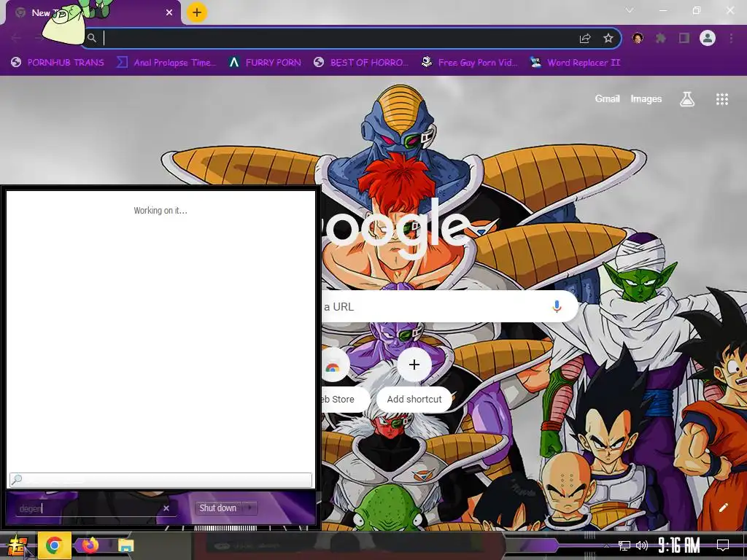Expand the Shut down options arrow
The width and height of the screenshot is (747, 560).
249,508
